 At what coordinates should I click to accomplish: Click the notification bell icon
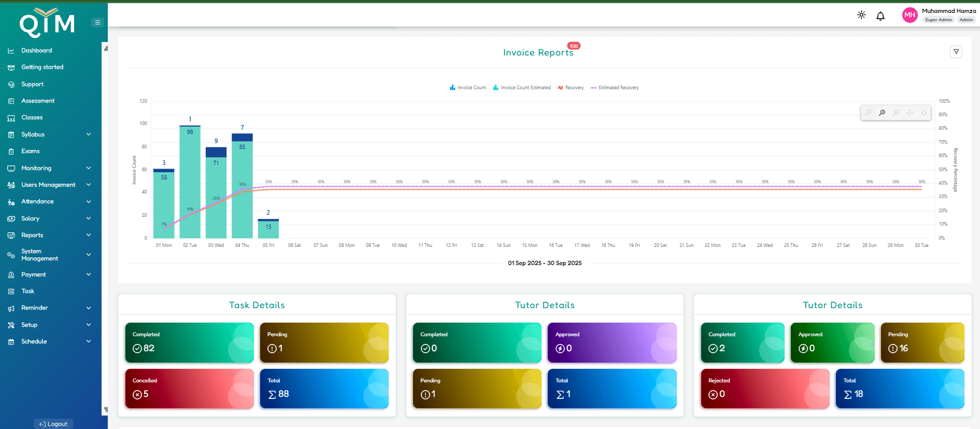point(880,16)
